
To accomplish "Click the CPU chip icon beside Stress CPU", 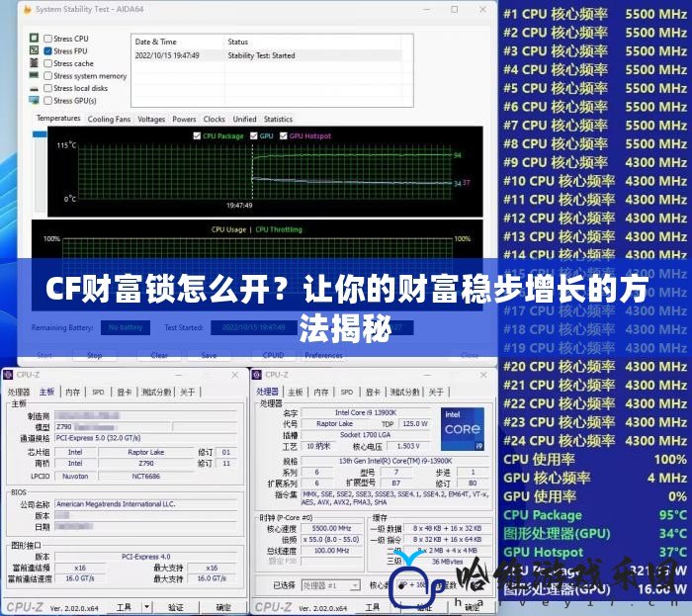I will pos(34,38).
